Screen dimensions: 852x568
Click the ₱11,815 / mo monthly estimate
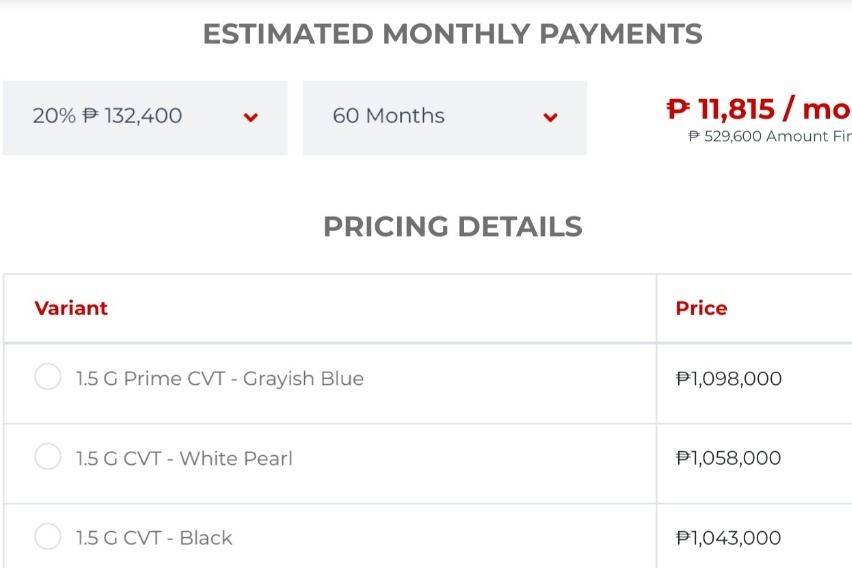click(759, 109)
